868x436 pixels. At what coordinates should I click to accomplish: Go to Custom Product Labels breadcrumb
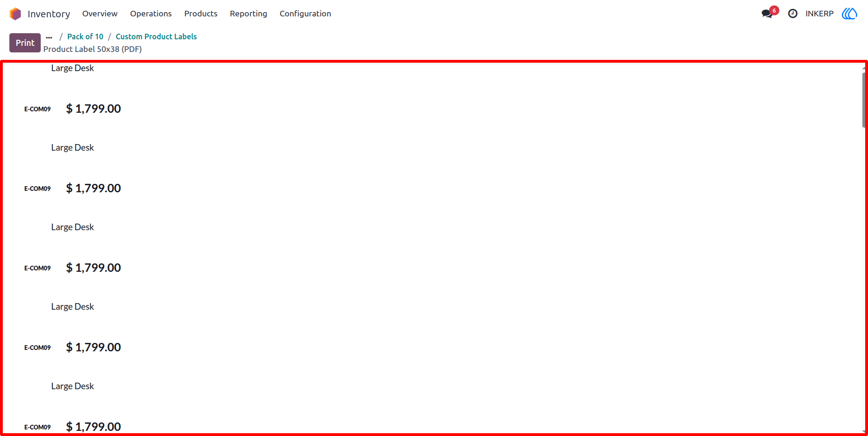[156, 36]
